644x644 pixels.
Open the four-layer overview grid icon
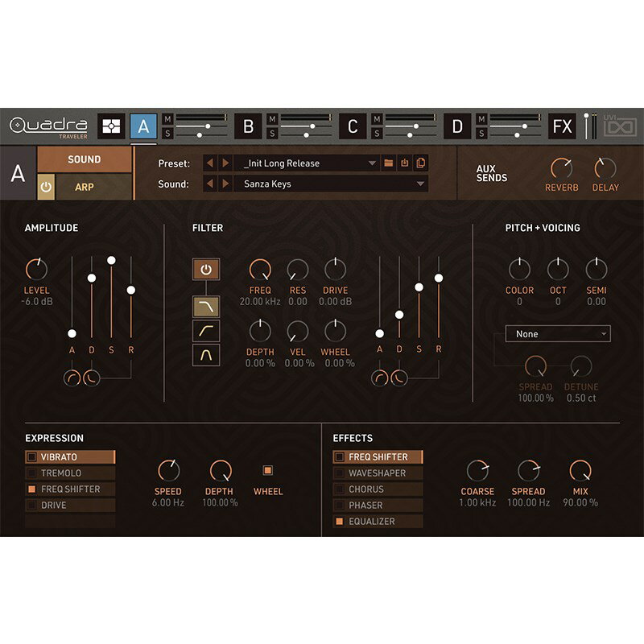coord(111,126)
